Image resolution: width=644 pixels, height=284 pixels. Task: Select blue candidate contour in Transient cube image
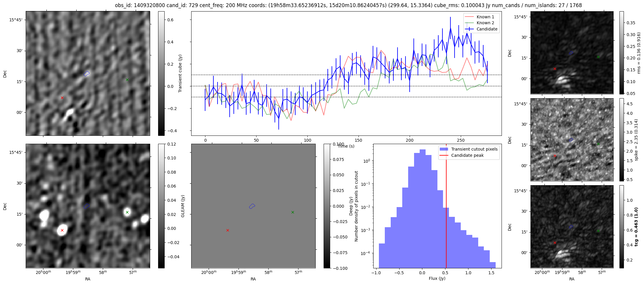pos(86,74)
